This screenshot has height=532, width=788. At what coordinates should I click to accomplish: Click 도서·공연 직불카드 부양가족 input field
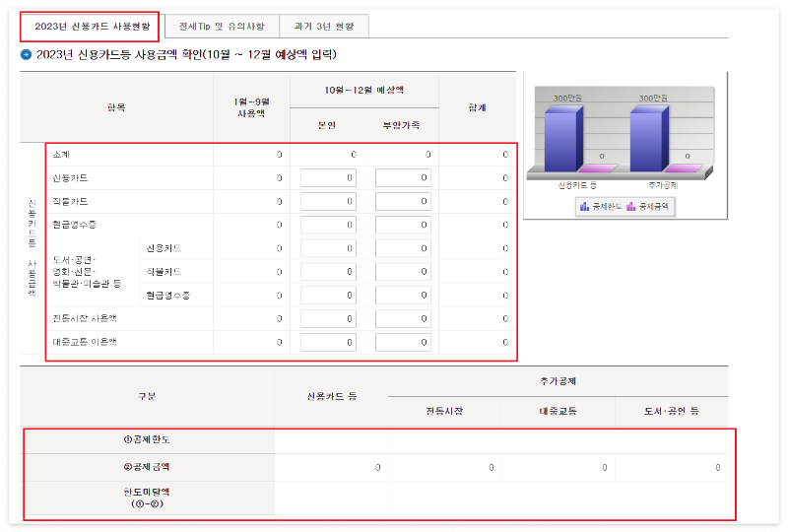coord(403,272)
